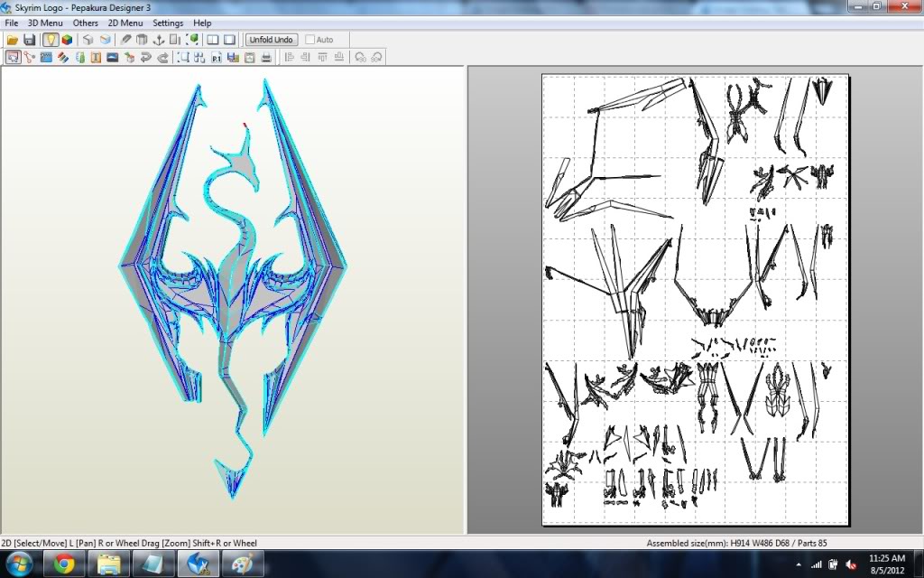Viewport: 924px width, 578px height.
Task: Redo the action with right arrow icon
Action: [x=162, y=57]
